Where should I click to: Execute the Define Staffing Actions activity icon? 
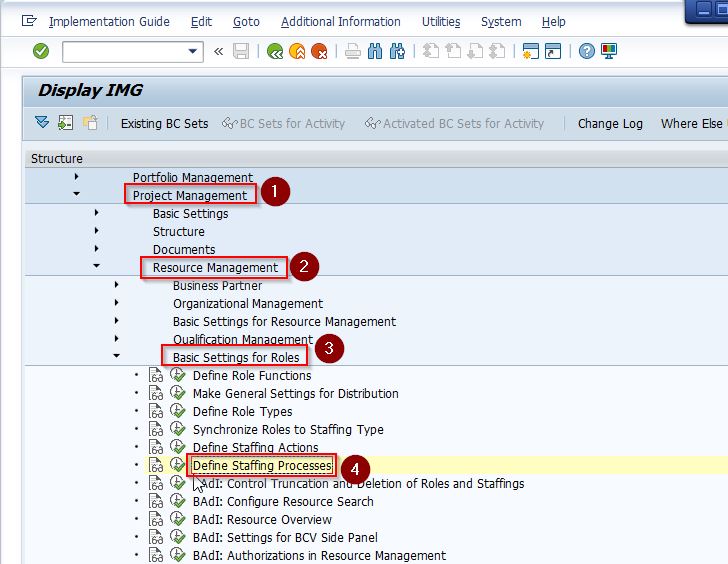[177, 447]
